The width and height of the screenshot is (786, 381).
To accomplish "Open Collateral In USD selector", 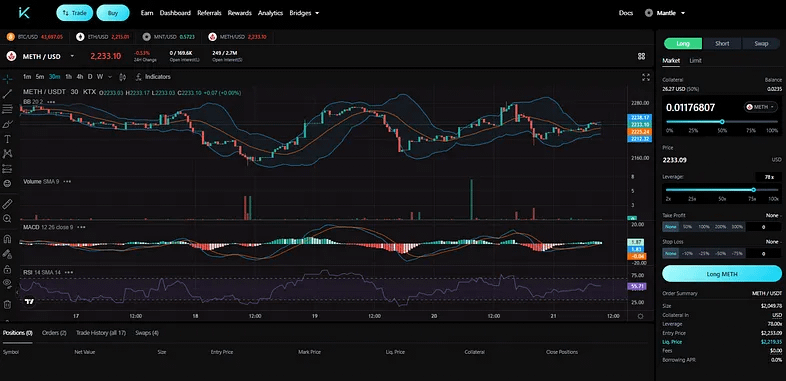I will pyautogui.click(x=776, y=315).
